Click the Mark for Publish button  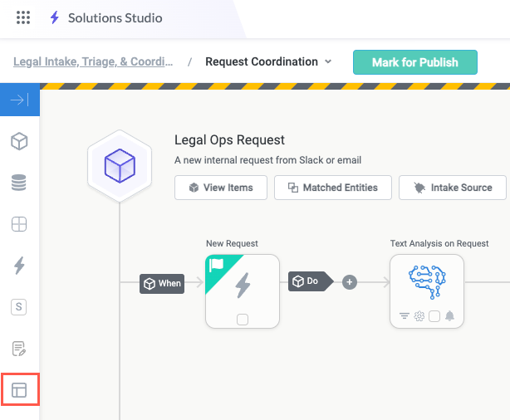415,62
